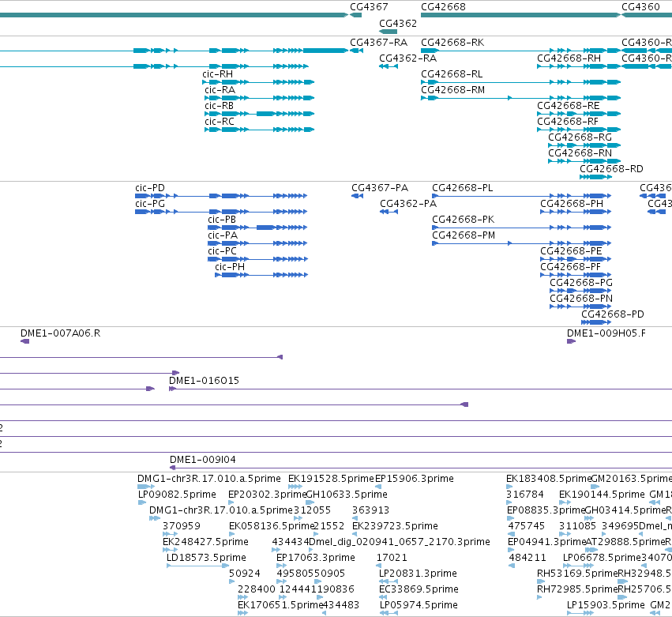Click the EP04941.3prime EST label

coord(546,542)
